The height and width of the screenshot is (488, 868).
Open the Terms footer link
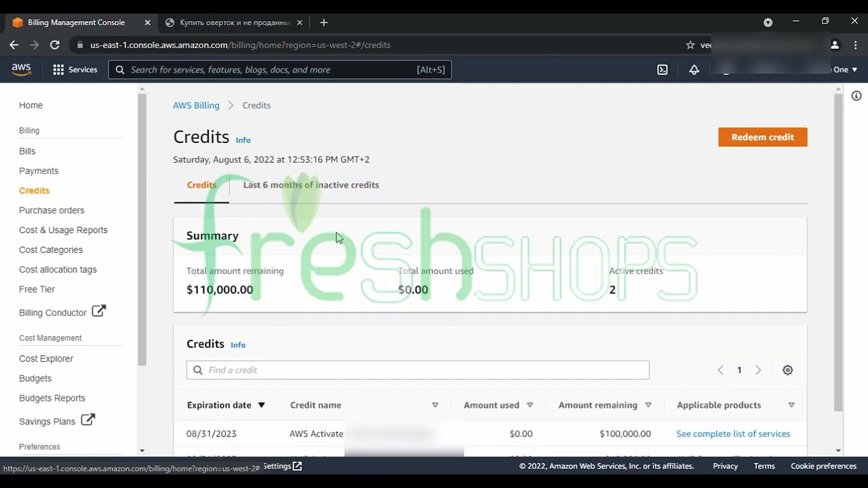click(764, 466)
